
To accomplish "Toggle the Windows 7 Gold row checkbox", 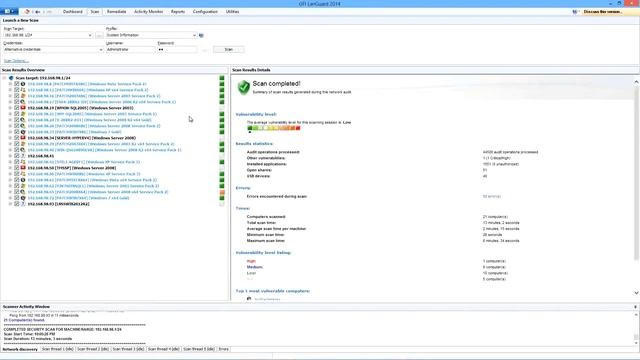I will coord(17,132).
